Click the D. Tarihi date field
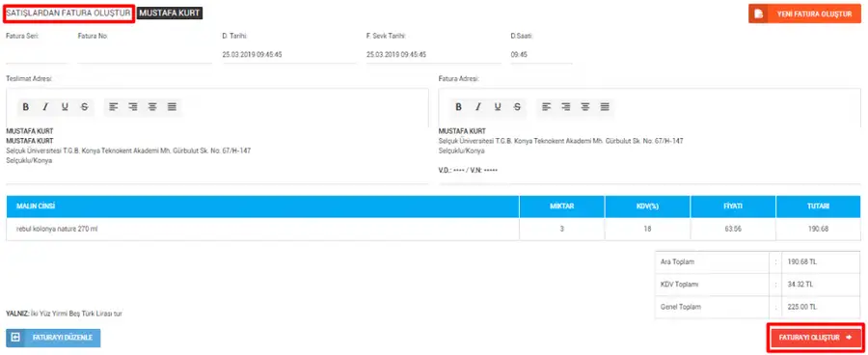Image resolution: width=868 pixels, height=355 pixels. 289,55
